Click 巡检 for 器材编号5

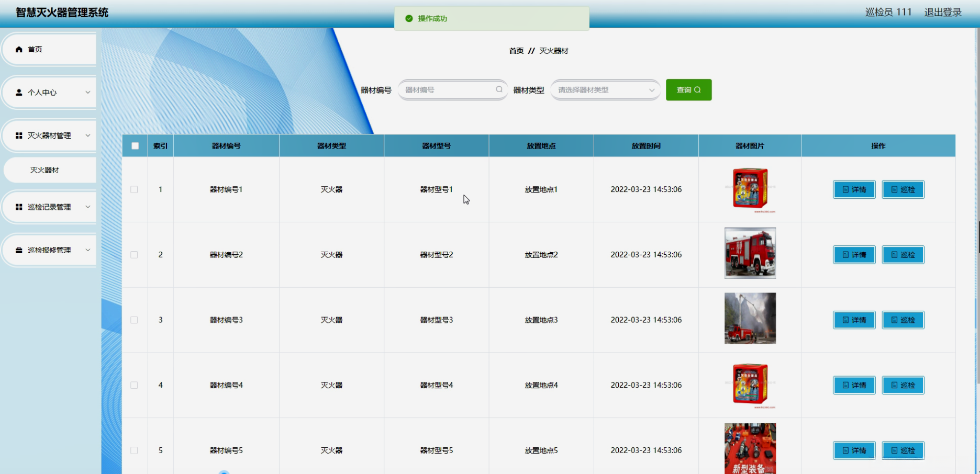click(x=903, y=450)
